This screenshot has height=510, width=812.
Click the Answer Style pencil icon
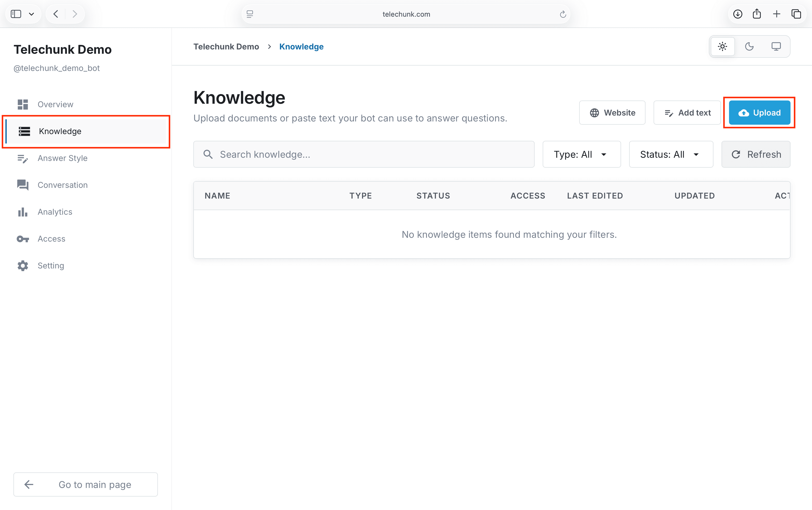point(23,158)
